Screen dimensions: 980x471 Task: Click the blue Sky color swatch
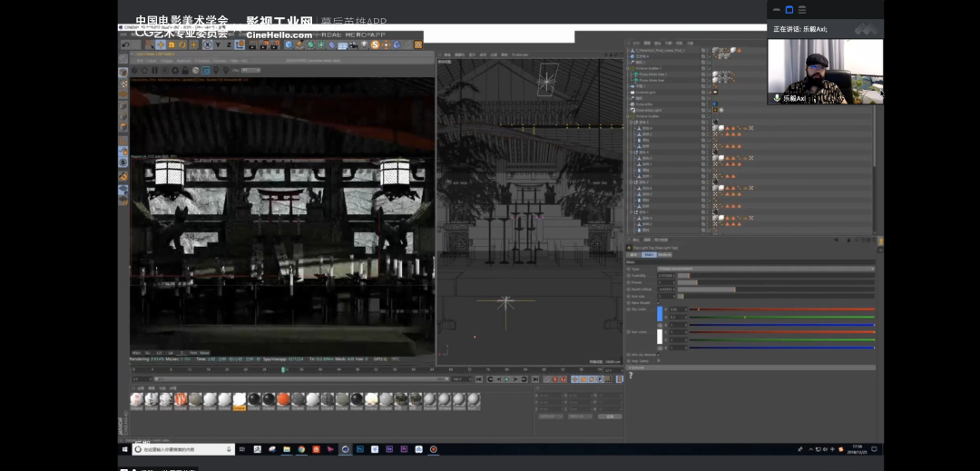[x=661, y=314]
